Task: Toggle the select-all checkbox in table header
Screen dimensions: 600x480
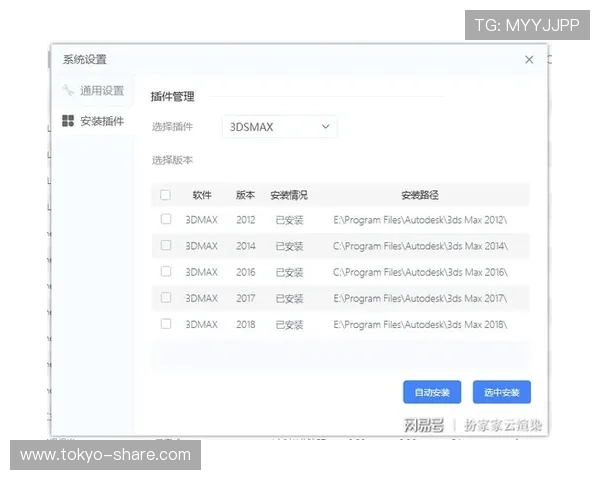Action: pyautogui.click(x=165, y=195)
